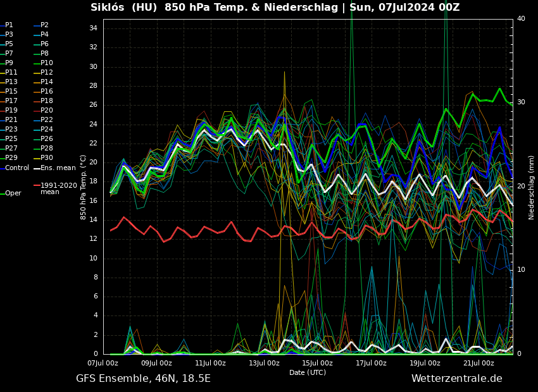
Task: Click the P1 legend entry
Action: tap(9, 25)
